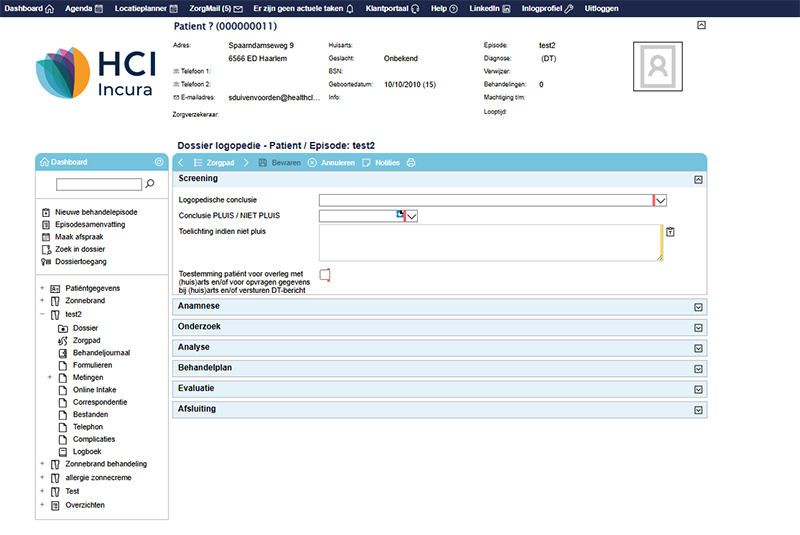Viewport: 800px width, 535px height.
Task: Open Conclusie PLUIS / NIET PLUIS dropdown
Action: click(411, 215)
